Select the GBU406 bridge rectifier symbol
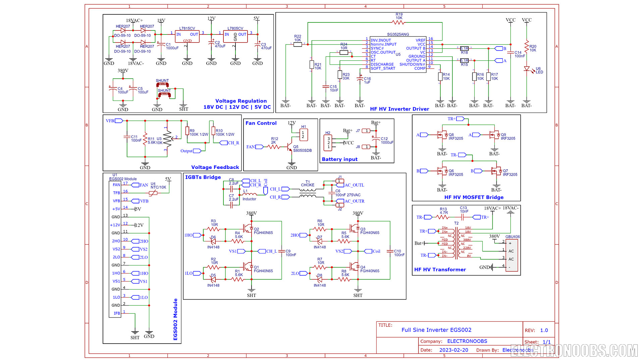 pyautogui.click(x=512, y=255)
